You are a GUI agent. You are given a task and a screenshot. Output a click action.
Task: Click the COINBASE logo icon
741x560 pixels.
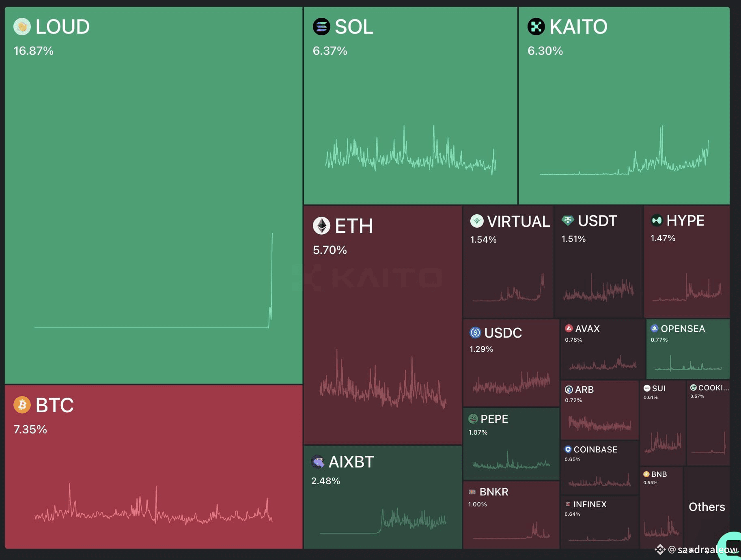coord(568,449)
